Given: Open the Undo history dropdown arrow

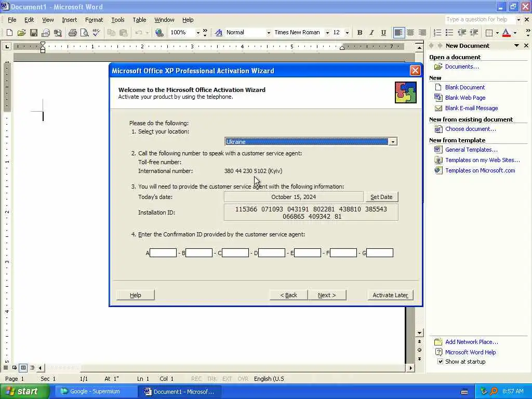Looking at the screenshot, I should point(147,33).
